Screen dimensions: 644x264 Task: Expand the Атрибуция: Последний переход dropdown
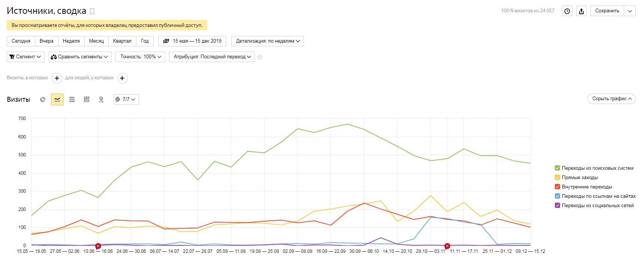(212, 57)
